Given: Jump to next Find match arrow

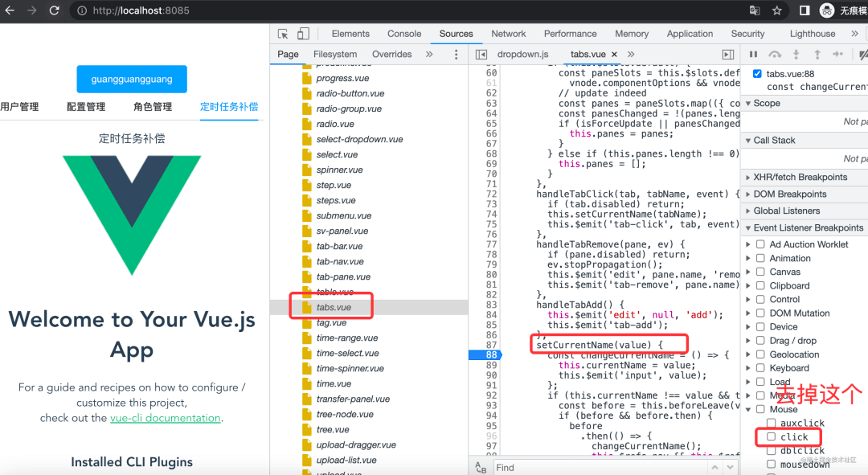Looking at the screenshot, I should tap(730, 468).
